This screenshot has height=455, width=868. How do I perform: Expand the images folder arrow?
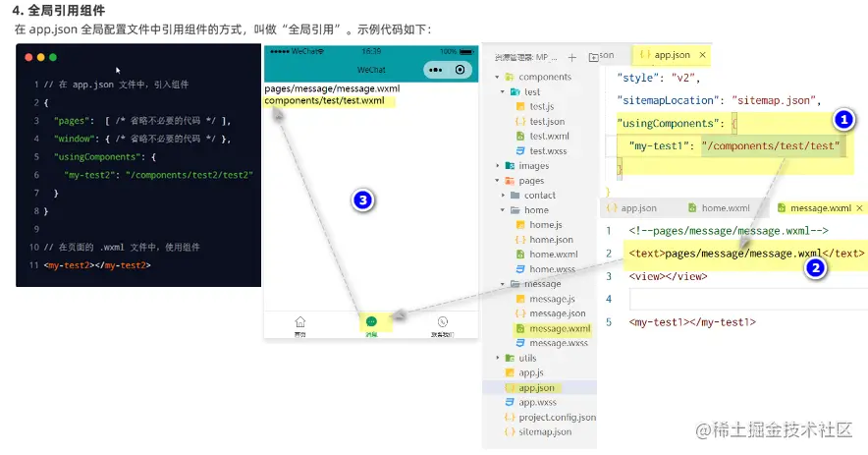pyautogui.click(x=497, y=166)
